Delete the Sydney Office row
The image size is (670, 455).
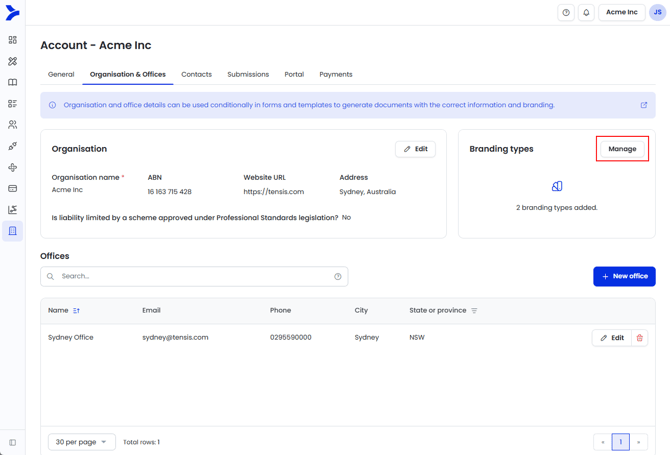click(x=640, y=338)
